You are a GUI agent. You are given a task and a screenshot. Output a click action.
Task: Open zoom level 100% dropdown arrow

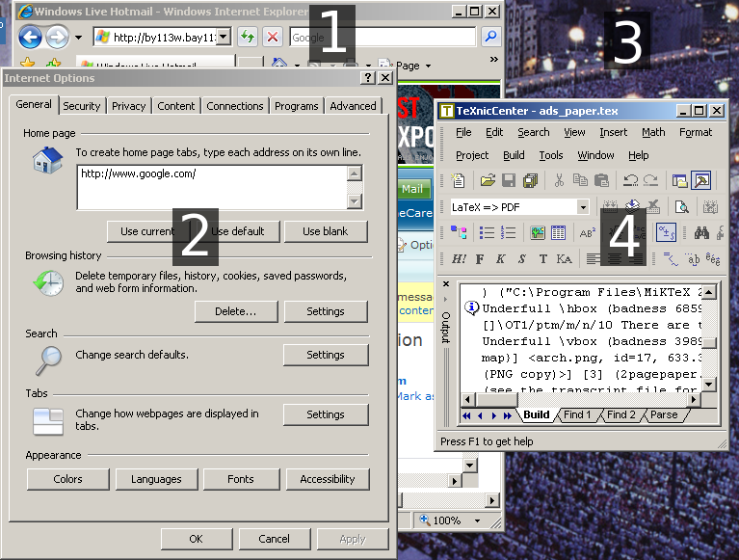[x=477, y=520]
